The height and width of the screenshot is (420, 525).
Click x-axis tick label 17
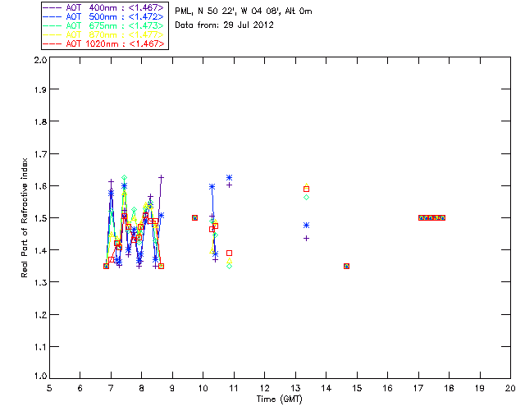tap(418, 388)
